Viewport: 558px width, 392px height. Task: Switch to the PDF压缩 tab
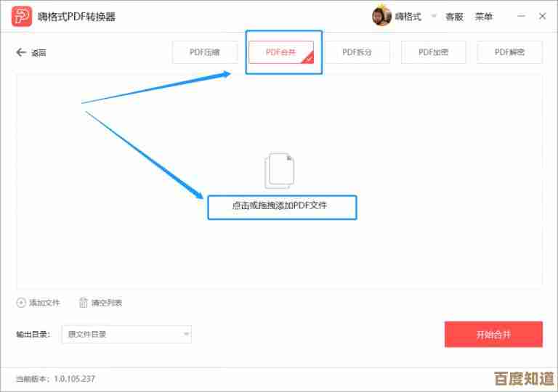[x=205, y=52]
